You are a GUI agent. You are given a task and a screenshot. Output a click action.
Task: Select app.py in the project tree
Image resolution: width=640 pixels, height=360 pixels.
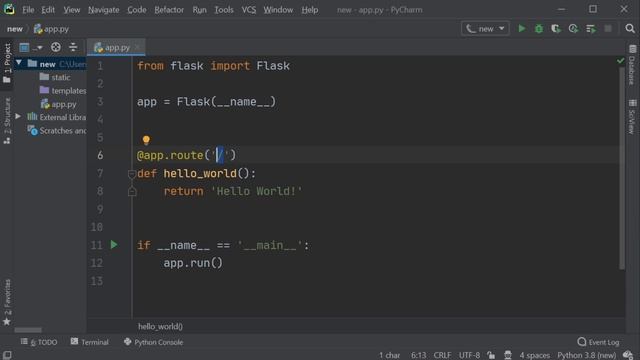(58, 104)
